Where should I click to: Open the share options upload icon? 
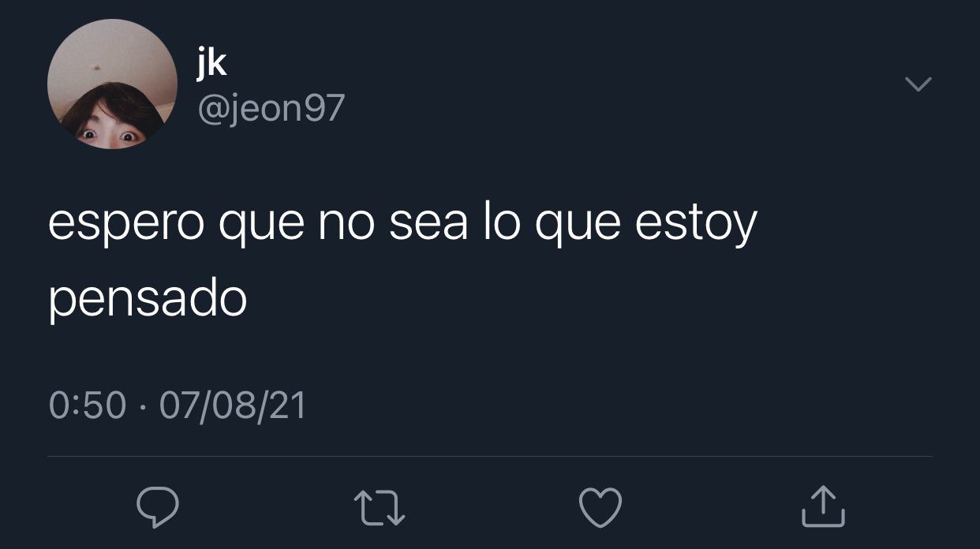click(x=823, y=506)
